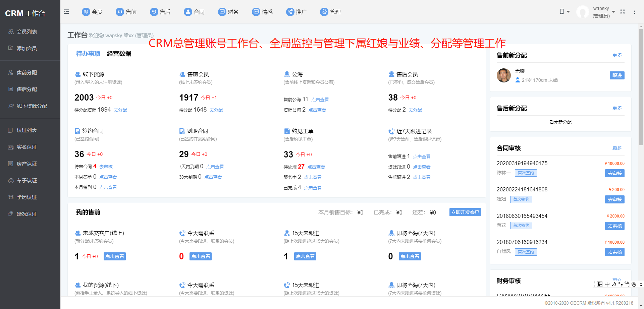This screenshot has width=644, height=309.
Task: Collapse the sidebar with the hamburger icon
Action: tap(66, 12)
